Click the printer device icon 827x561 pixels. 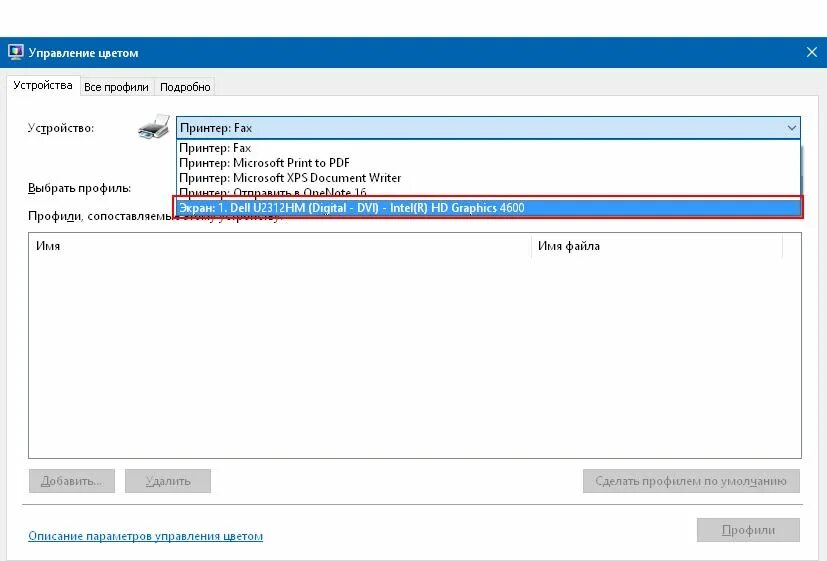(154, 127)
